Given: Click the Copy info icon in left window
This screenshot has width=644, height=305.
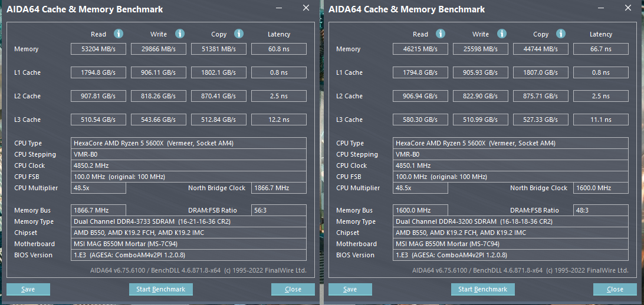Looking at the screenshot, I should click(x=239, y=34).
